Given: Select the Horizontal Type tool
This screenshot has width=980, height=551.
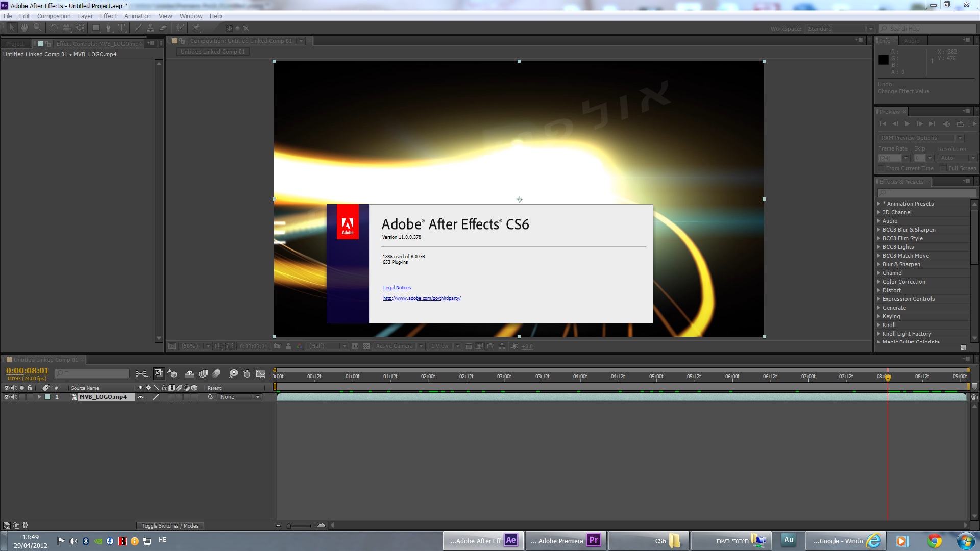Looking at the screenshot, I should [x=121, y=28].
